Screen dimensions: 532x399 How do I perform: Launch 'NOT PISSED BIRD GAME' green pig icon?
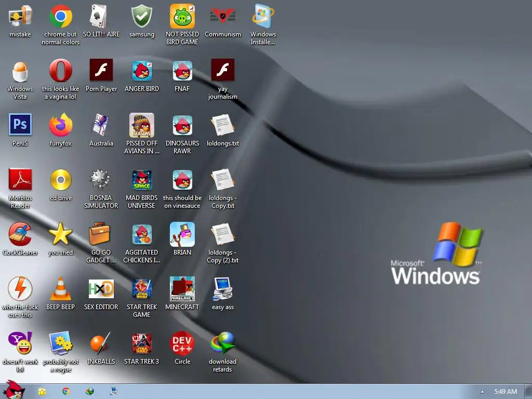click(182, 16)
